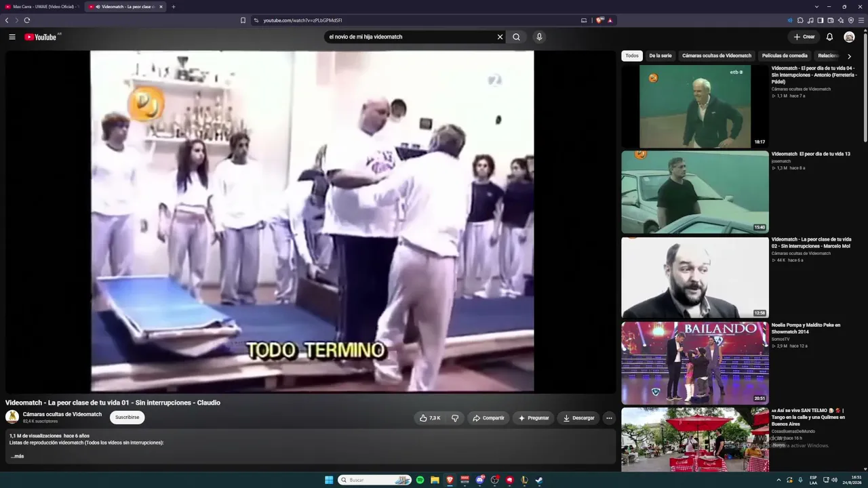Viewport: 868px width, 488px height.
Task: Open thumbnail of La peor clase de tu vida 02
Action: tap(695, 278)
